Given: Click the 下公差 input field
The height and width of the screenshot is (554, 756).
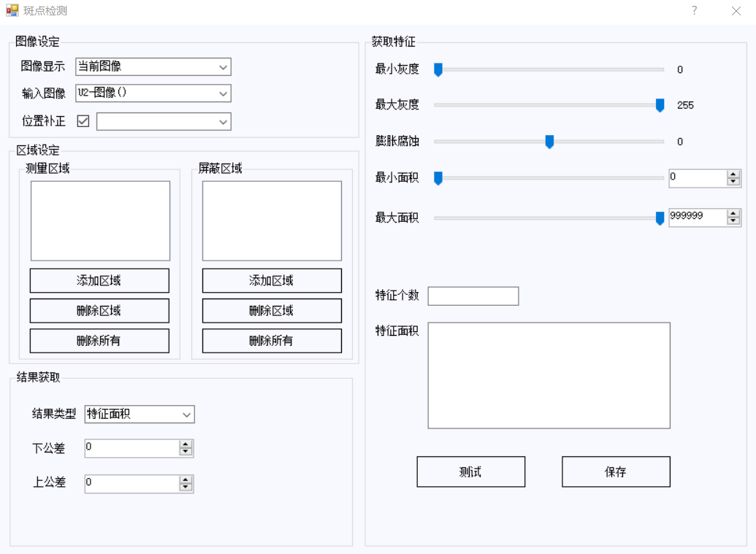Looking at the screenshot, I should tap(132, 448).
